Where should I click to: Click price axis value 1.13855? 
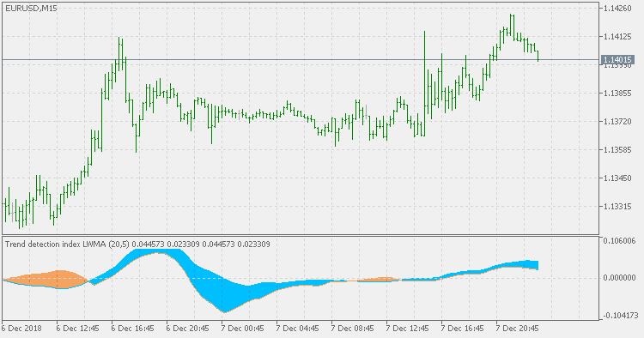[617, 94]
